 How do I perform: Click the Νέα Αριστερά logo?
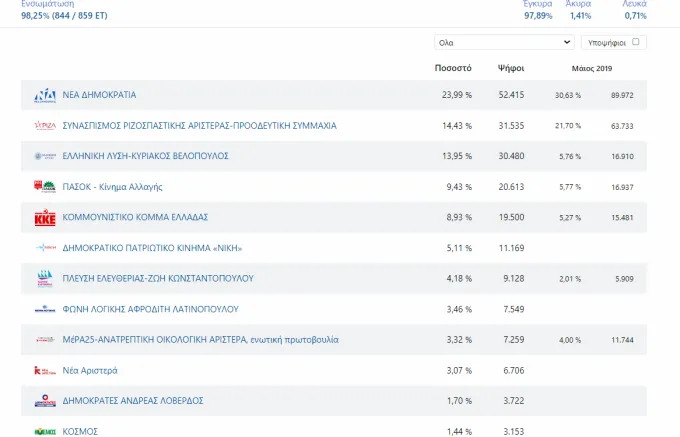[45, 370]
